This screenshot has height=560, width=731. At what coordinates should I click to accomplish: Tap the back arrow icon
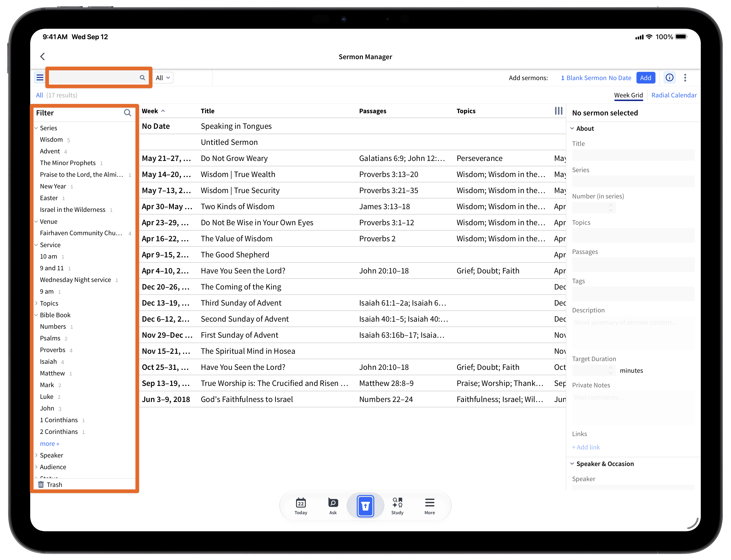click(43, 56)
